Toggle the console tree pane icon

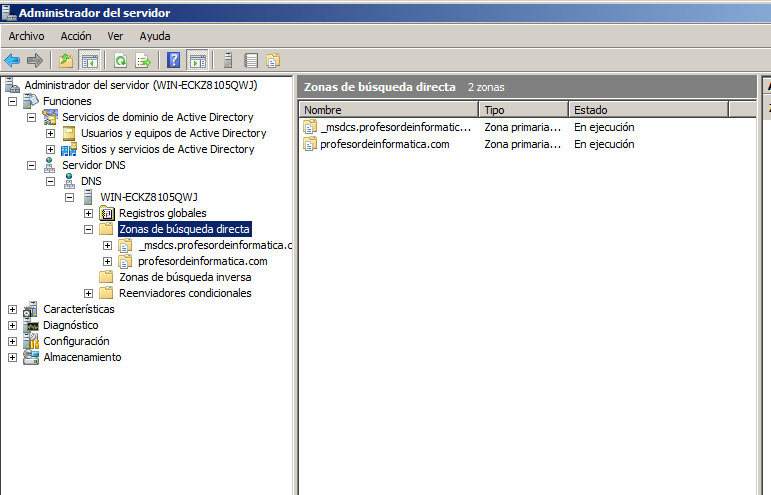(x=89, y=60)
